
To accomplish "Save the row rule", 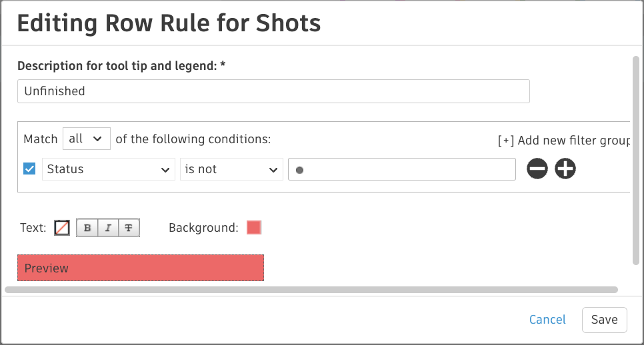I will pos(604,320).
